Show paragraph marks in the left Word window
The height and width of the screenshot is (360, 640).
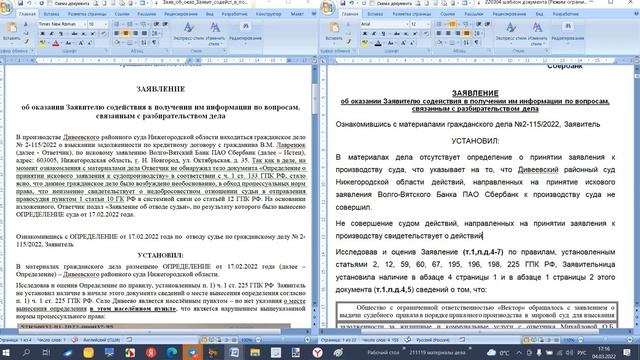click(154, 42)
